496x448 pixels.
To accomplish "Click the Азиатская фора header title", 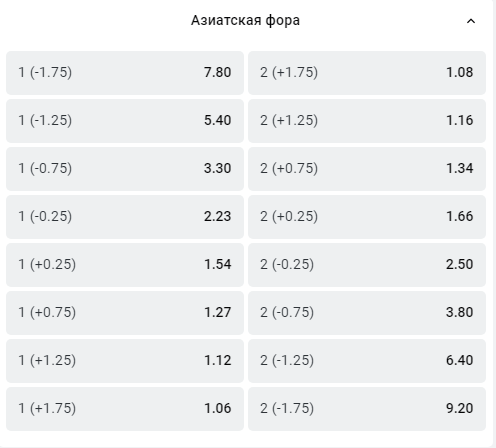I will tap(245, 21).
